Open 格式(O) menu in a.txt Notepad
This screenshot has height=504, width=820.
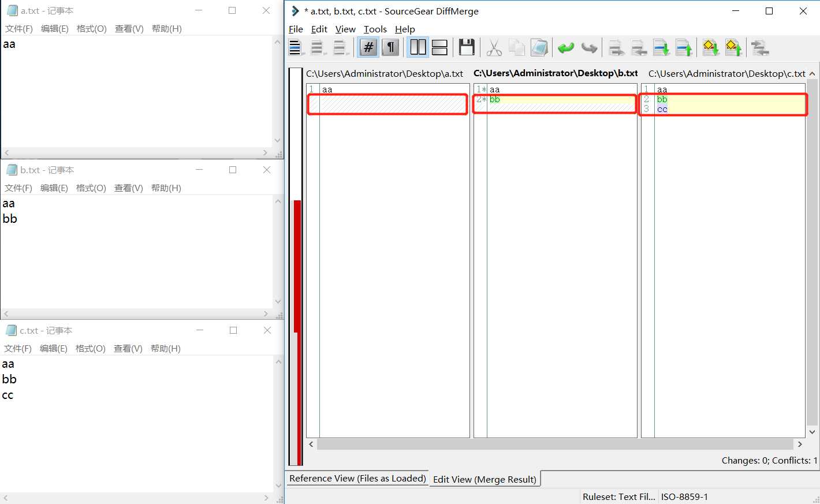92,28
